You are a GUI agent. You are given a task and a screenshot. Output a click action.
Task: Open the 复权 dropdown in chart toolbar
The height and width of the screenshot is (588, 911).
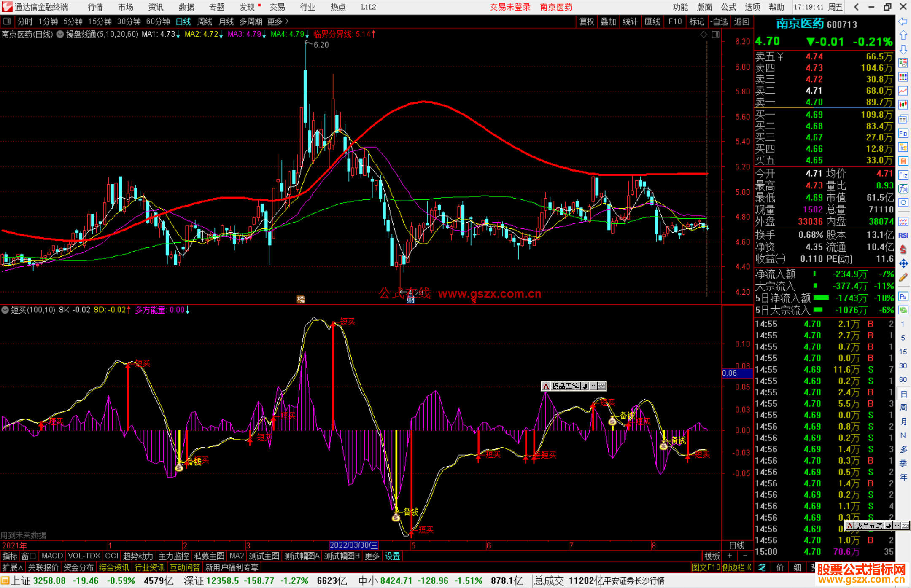coord(587,21)
